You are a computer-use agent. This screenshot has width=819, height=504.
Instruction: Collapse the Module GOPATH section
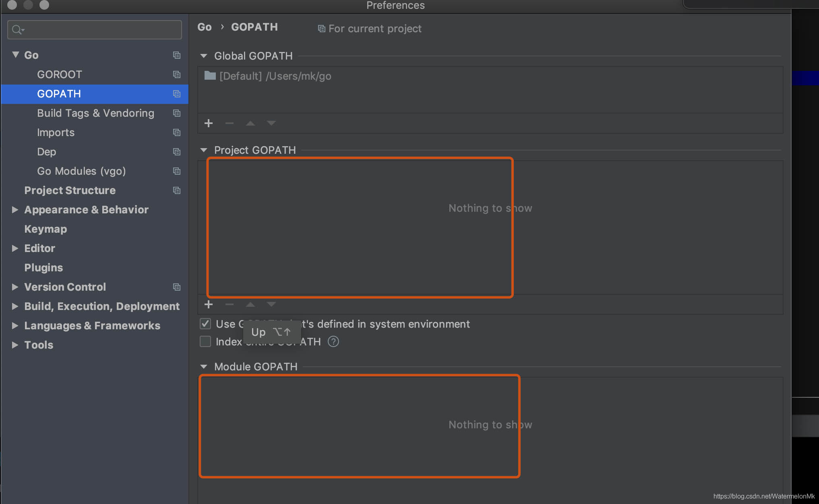point(204,367)
